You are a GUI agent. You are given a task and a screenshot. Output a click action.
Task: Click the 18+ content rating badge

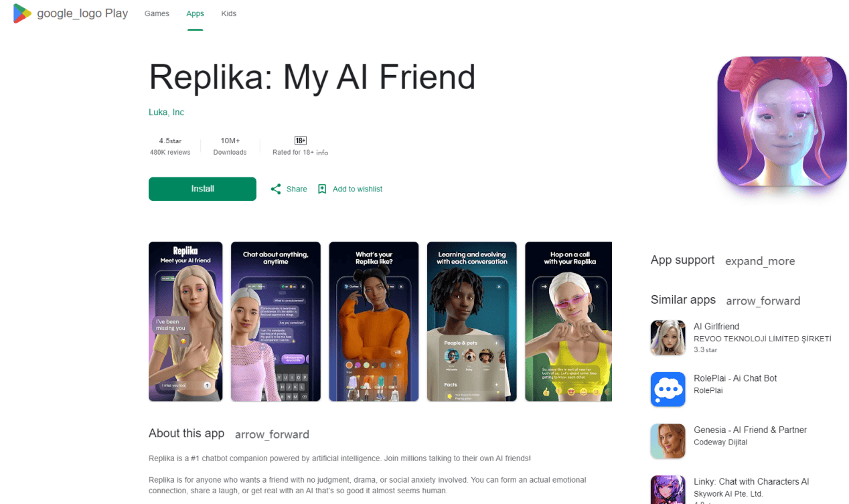point(301,141)
